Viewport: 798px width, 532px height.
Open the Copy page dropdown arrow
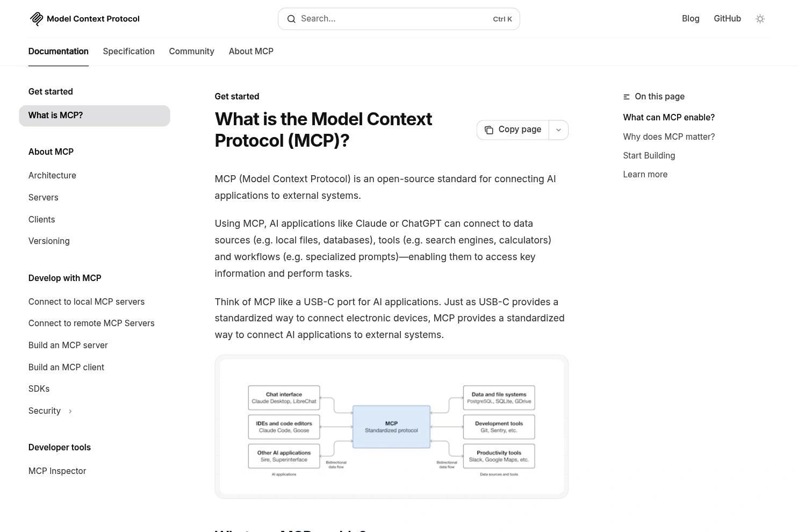[558, 130]
